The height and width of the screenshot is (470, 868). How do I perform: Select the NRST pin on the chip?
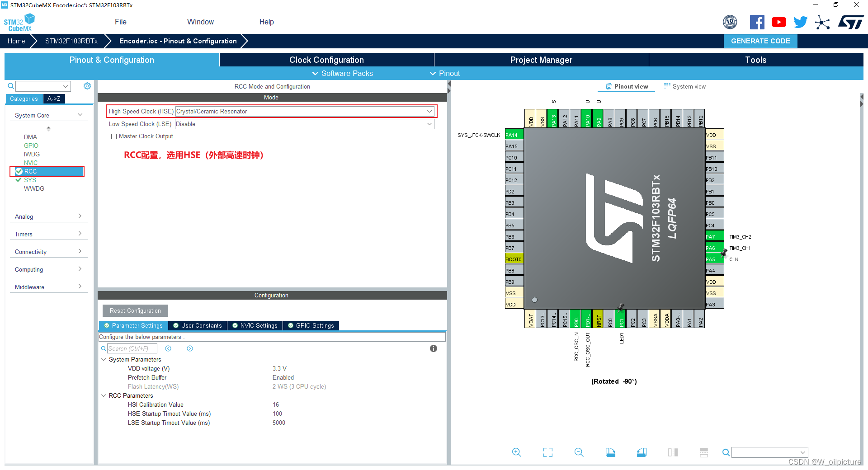click(x=598, y=319)
